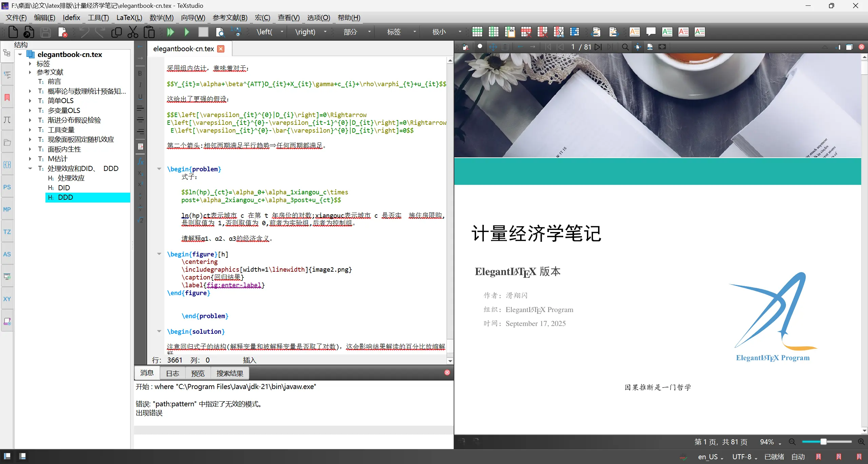The image size is (868, 464).
Task: Open the 部分 sectioning dropdown
Action: click(x=369, y=32)
